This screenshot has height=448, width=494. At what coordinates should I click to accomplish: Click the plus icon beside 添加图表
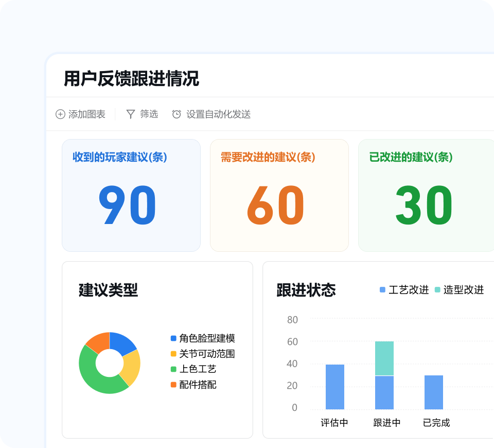[x=60, y=114]
